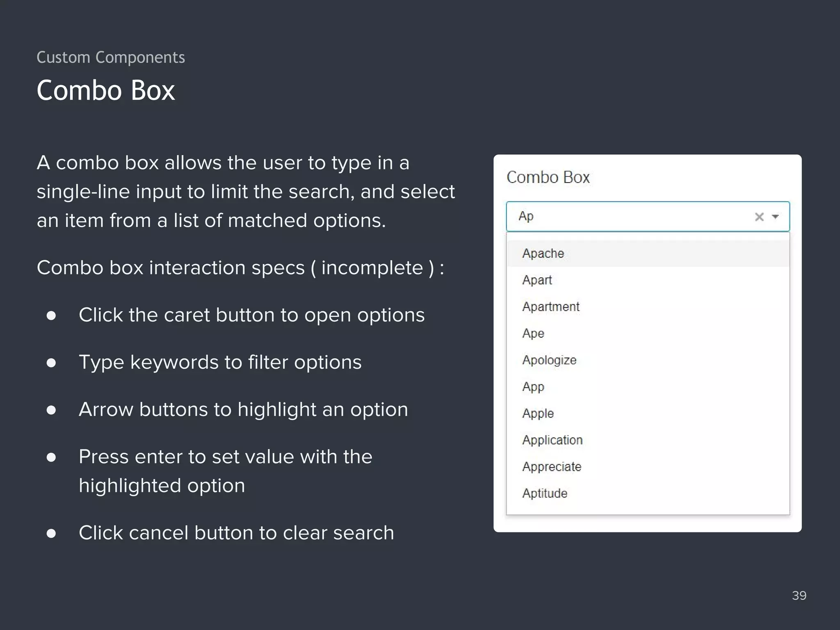This screenshot has width=840, height=630.
Task: Pick the Ape option
Action: point(648,333)
